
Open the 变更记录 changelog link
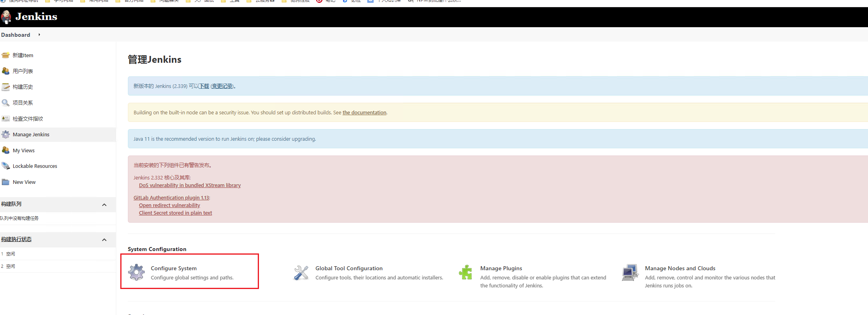click(x=222, y=86)
